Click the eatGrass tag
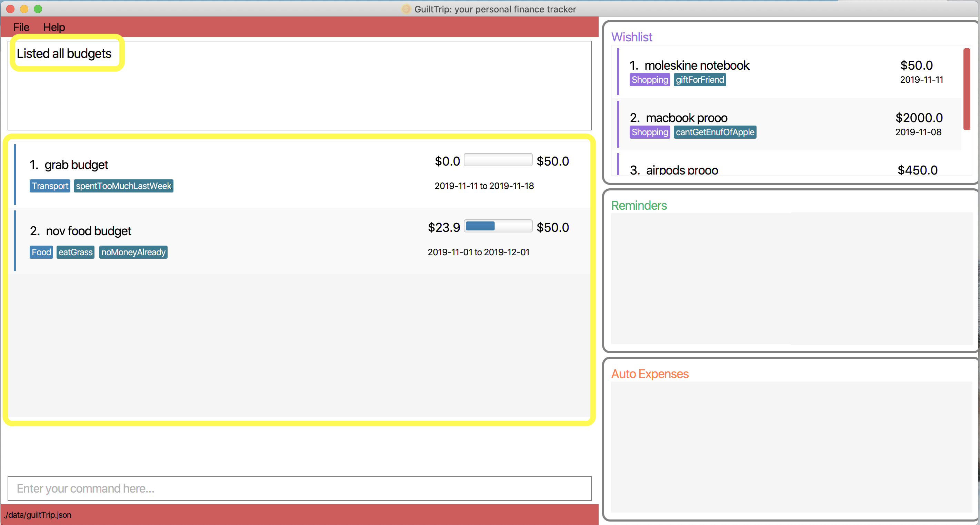The width and height of the screenshot is (980, 525). pos(75,252)
